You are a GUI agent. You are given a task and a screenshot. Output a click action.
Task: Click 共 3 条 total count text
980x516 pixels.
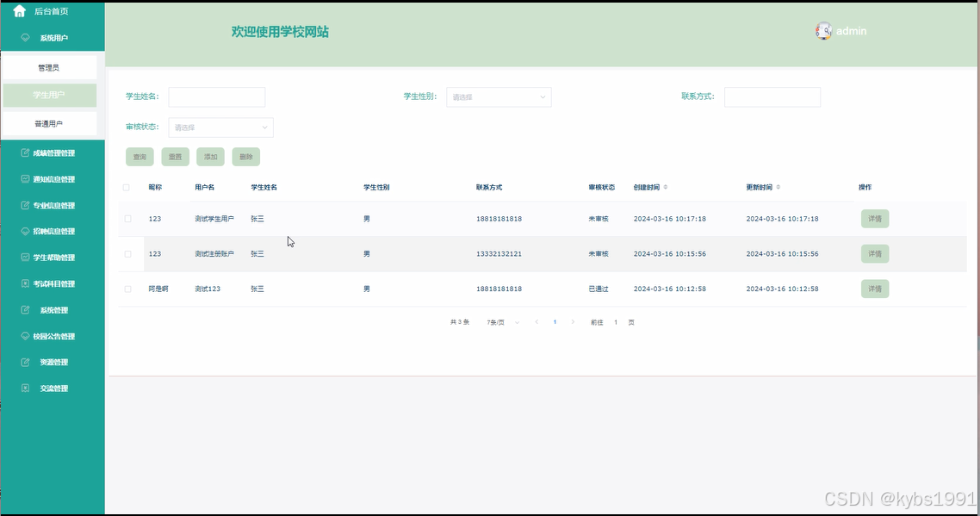(459, 322)
